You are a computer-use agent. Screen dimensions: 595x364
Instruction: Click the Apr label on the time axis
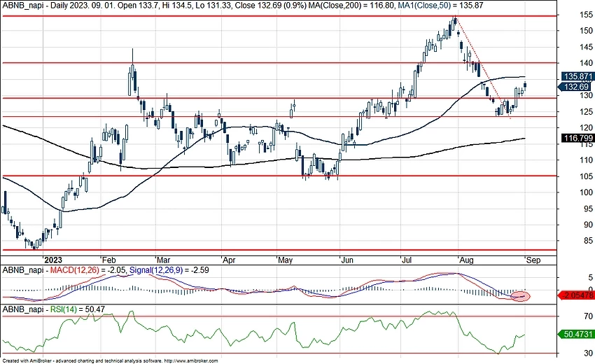229,260
